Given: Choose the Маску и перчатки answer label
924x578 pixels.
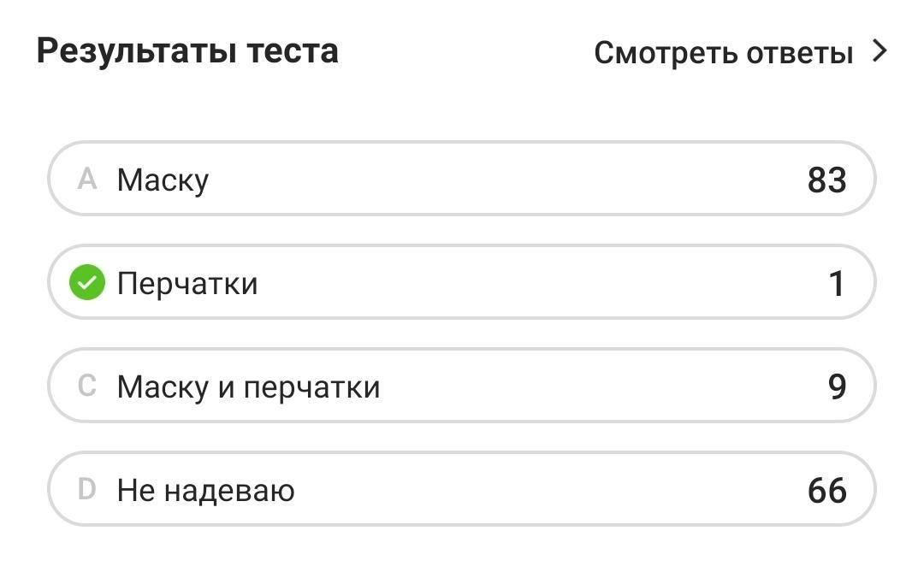Looking at the screenshot, I should click(x=248, y=387).
